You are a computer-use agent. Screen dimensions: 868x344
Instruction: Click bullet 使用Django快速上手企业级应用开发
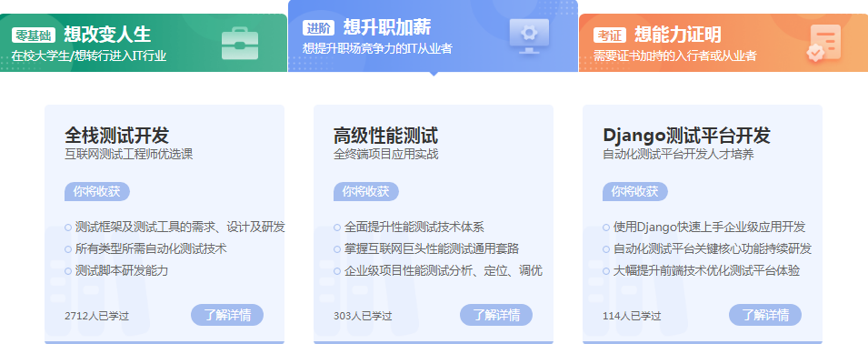(x=709, y=228)
